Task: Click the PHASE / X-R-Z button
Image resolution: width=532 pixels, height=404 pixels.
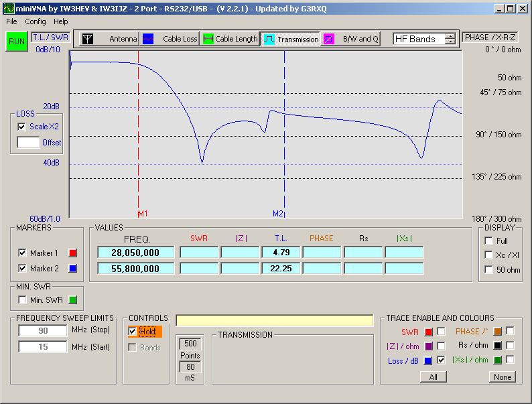Action: [x=490, y=38]
